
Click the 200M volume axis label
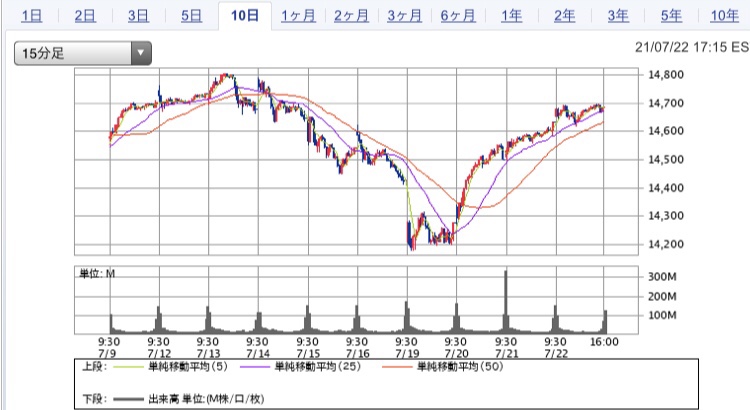(x=662, y=296)
